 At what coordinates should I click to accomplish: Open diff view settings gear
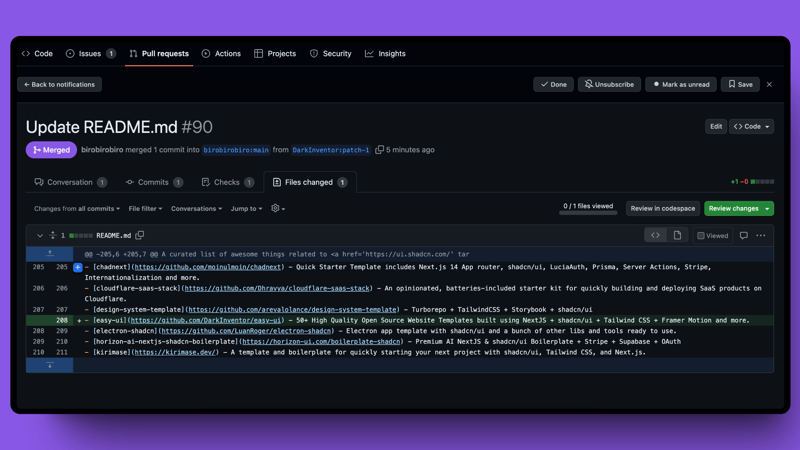point(278,208)
